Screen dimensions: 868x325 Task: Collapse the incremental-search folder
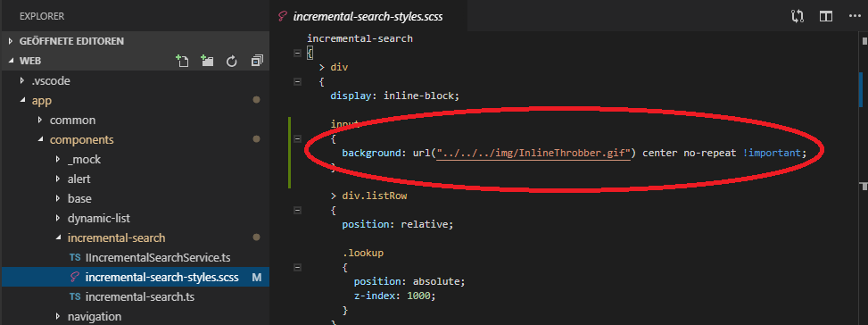[58, 238]
